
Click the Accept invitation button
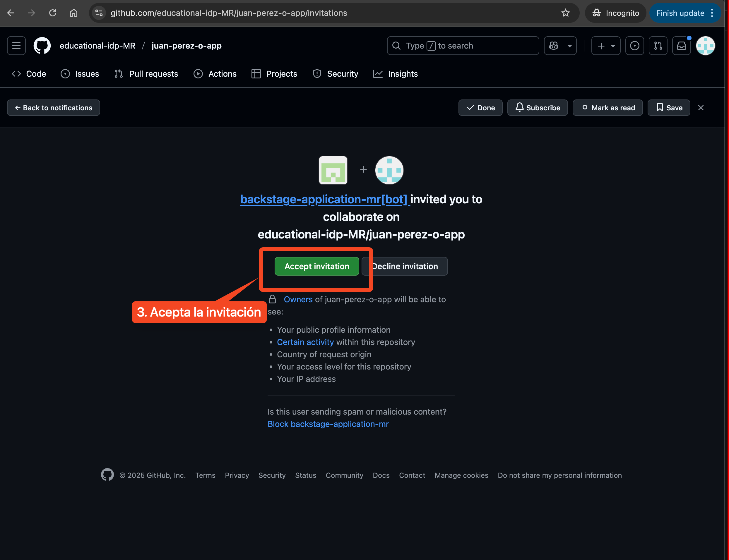[316, 266]
